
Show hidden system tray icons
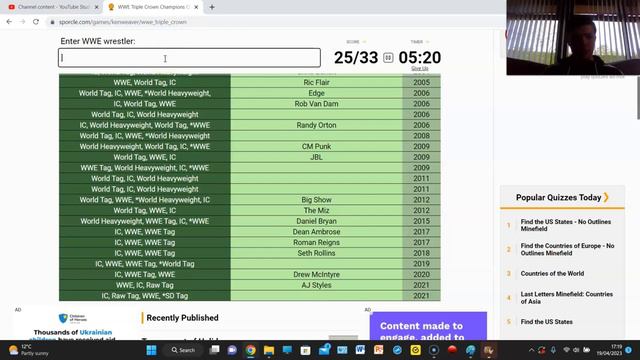531,350
